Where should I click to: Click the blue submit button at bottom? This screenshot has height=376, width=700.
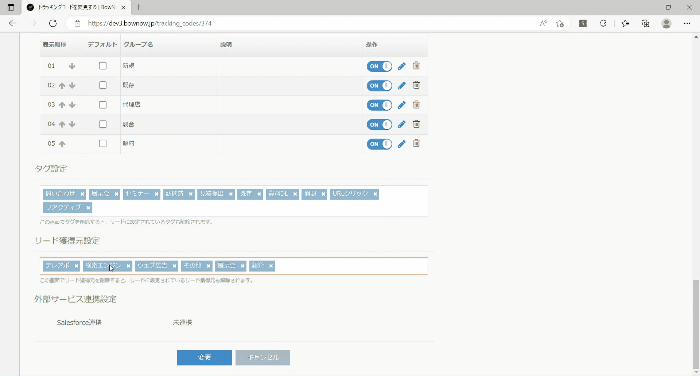(x=204, y=358)
